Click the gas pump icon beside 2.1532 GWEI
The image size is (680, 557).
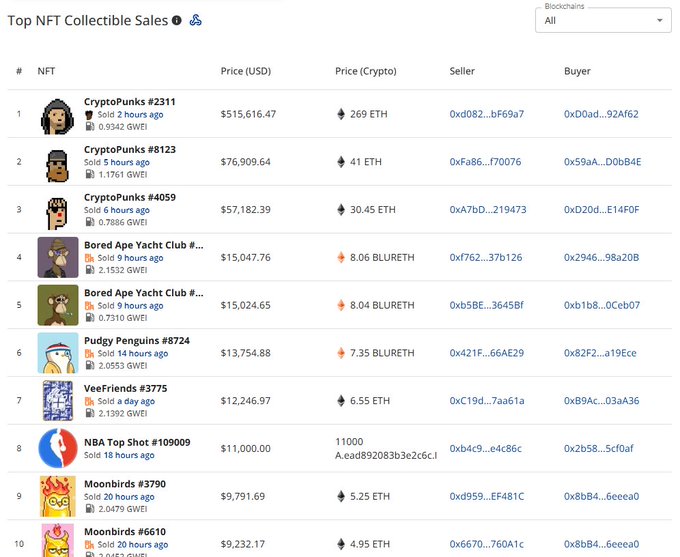pos(90,270)
